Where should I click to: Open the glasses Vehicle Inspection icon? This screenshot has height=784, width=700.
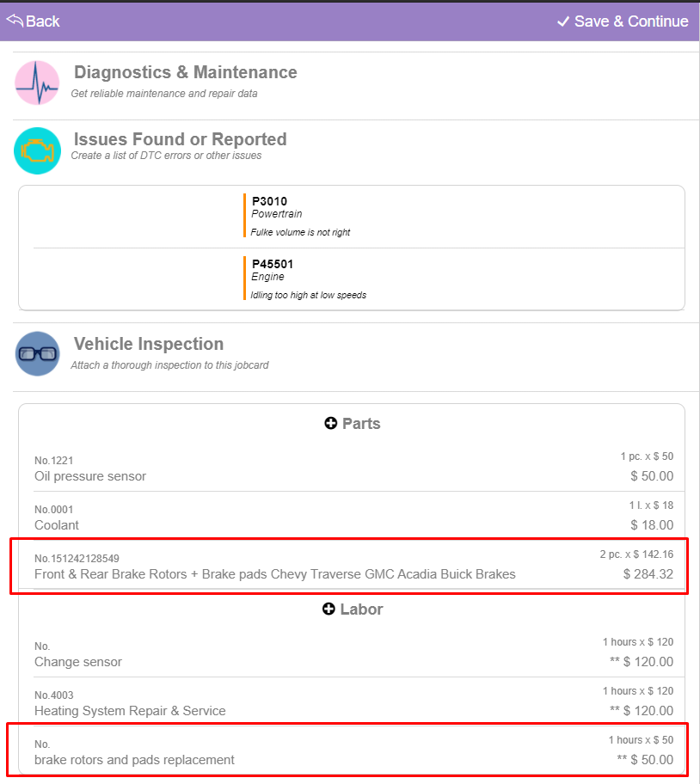(x=37, y=354)
